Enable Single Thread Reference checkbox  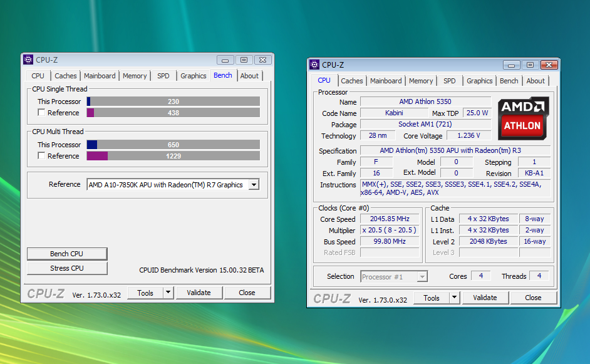pyautogui.click(x=42, y=112)
